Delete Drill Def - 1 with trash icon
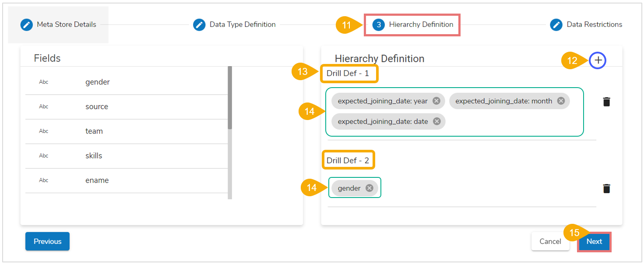Image resolution: width=644 pixels, height=265 pixels. click(606, 102)
